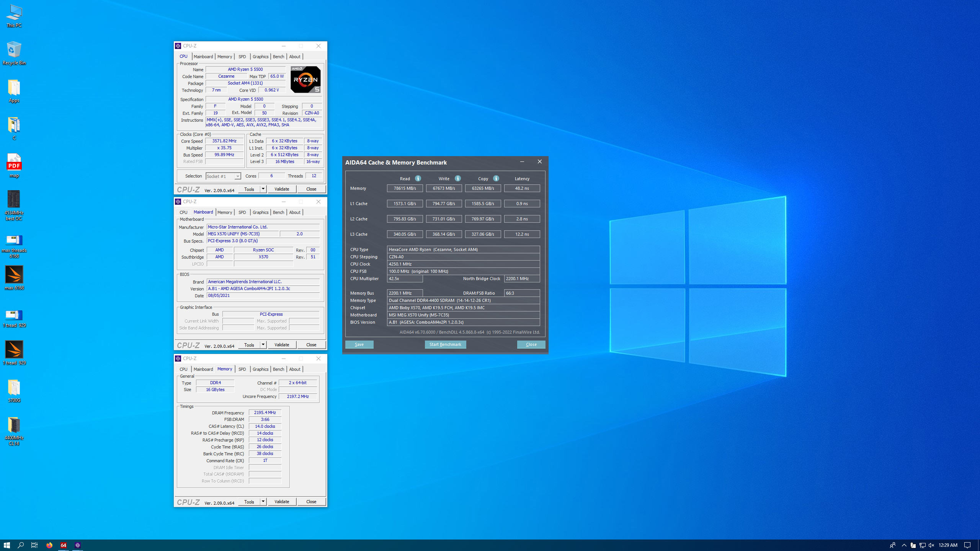
Task: Click Write info icon in AIDA64
Action: pyautogui.click(x=458, y=178)
